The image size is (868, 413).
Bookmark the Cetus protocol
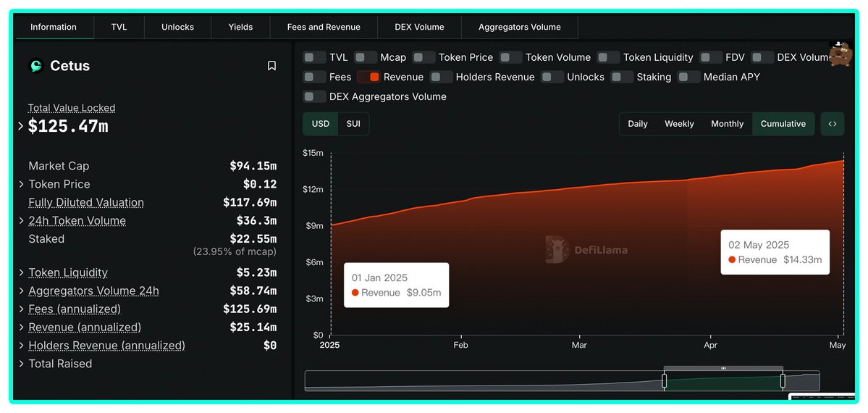[271, 66]
